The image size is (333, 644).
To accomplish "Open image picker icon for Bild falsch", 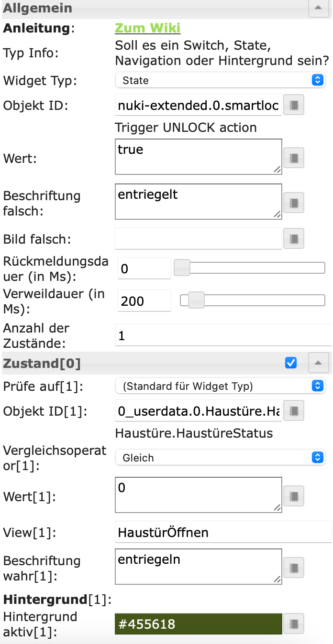I will coord(294,238).
